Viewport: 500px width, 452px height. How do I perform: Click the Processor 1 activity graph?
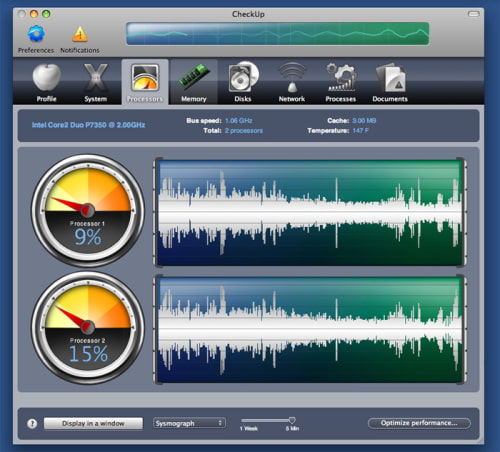point(310,213)
